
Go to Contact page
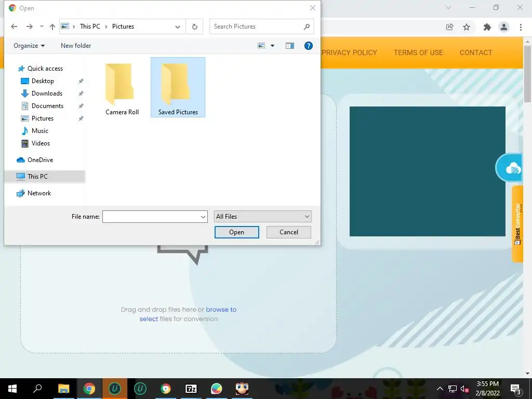[x=476, y=52]
